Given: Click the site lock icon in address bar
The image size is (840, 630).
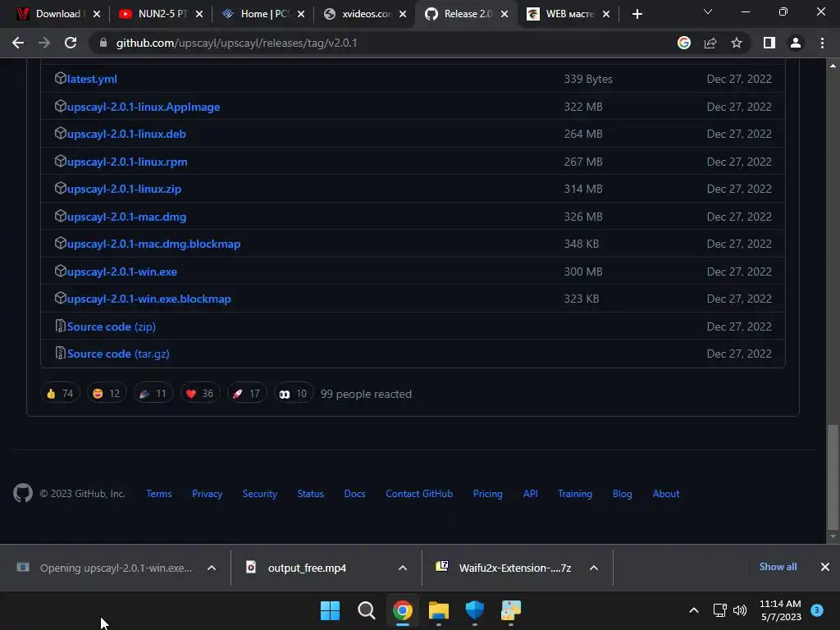Looking at the screenshot, I should [x=103, y=43].
